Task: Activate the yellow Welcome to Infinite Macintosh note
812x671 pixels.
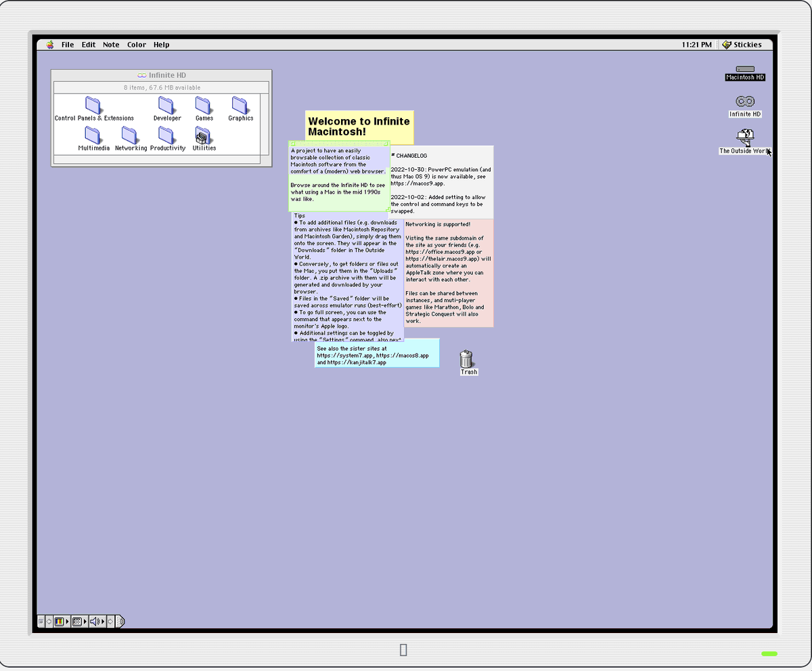Action: pos(359,126)
